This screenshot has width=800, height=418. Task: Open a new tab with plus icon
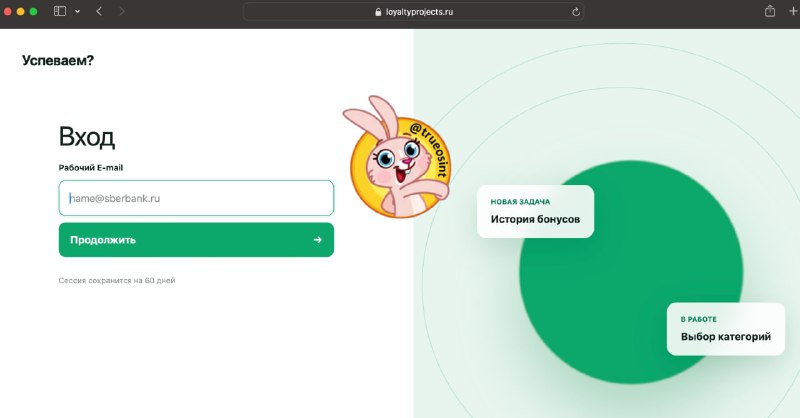pos(793,11)
